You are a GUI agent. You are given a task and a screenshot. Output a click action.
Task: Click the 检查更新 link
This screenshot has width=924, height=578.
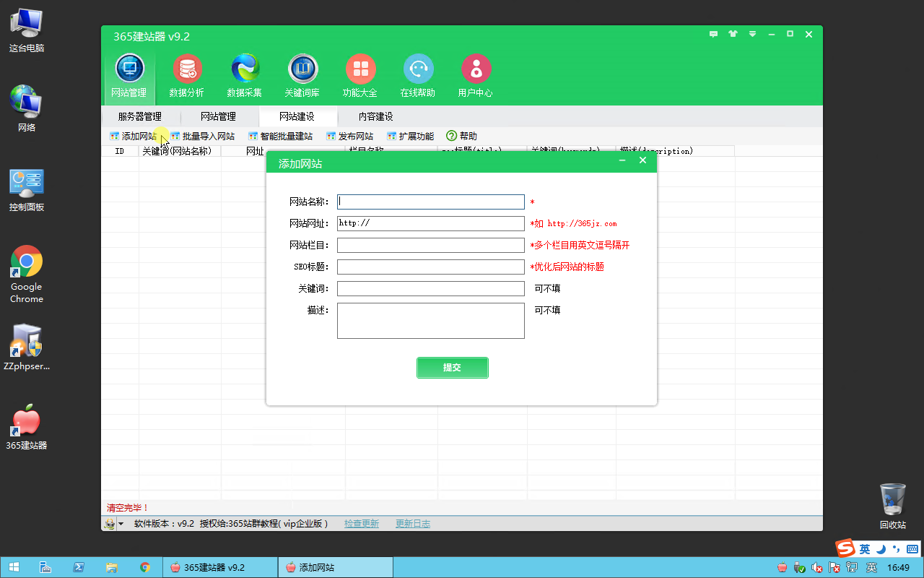362,523
